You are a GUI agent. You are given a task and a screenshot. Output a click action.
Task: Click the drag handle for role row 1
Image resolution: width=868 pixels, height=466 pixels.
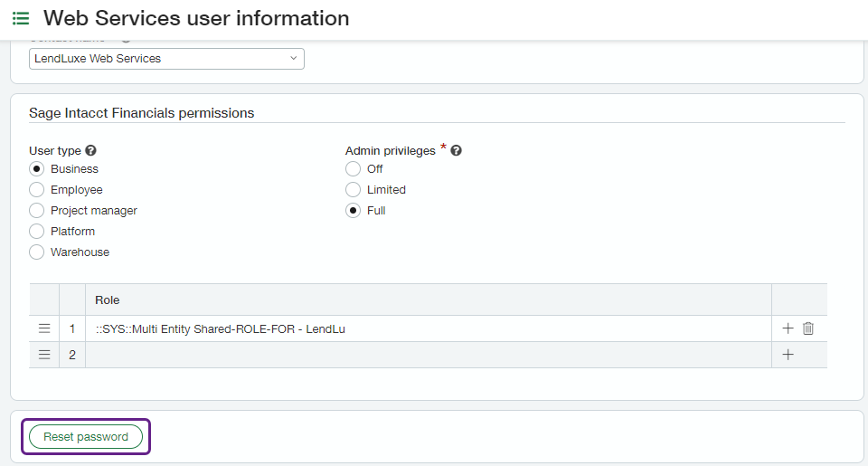coord(44,328)
